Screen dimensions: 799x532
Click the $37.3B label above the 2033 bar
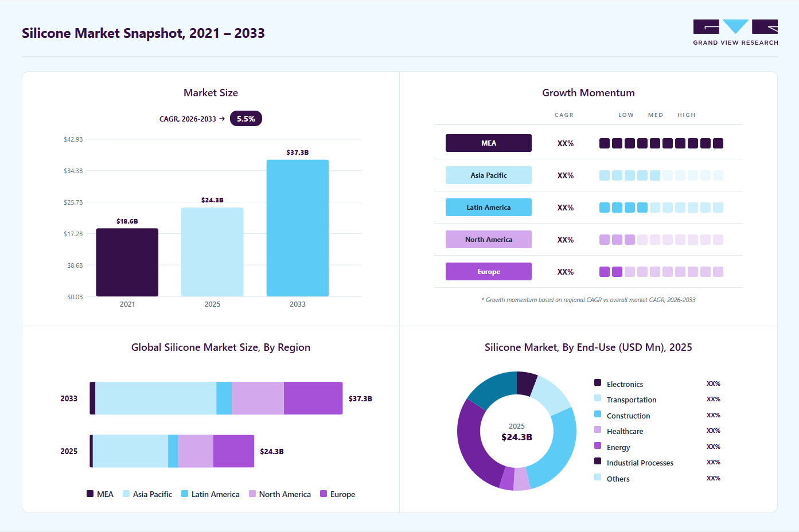[298, 152]
